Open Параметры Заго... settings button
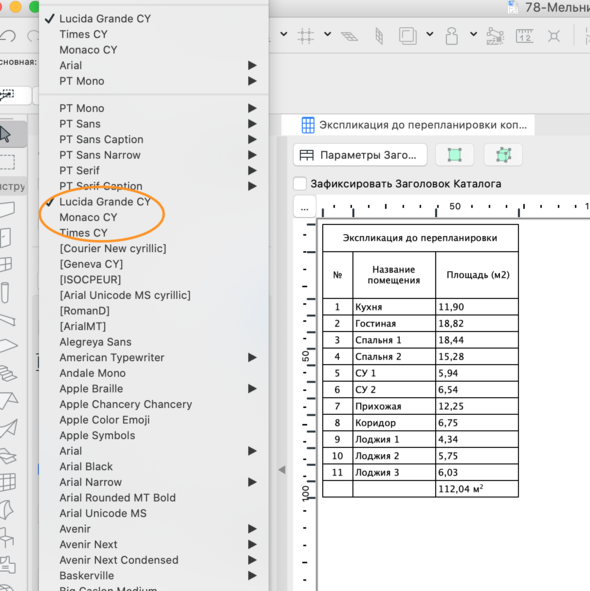Viewport: 590px width, 591px height. pos(360,155)
